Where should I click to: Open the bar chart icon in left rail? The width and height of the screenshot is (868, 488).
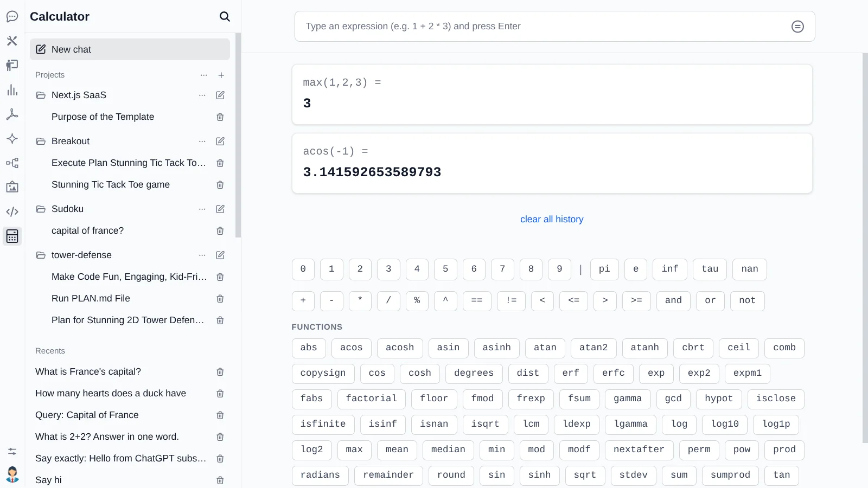tap(12, 90)
